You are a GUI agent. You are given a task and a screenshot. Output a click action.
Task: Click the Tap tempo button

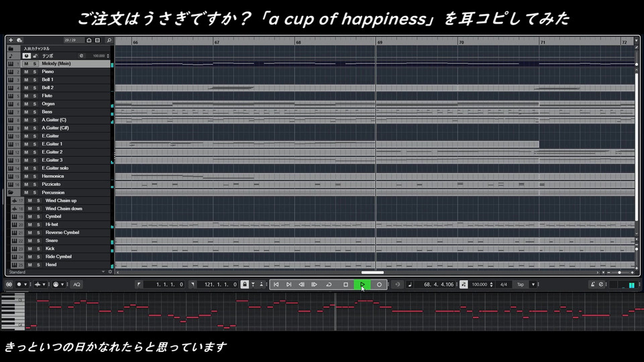click(x=521, y=284)
